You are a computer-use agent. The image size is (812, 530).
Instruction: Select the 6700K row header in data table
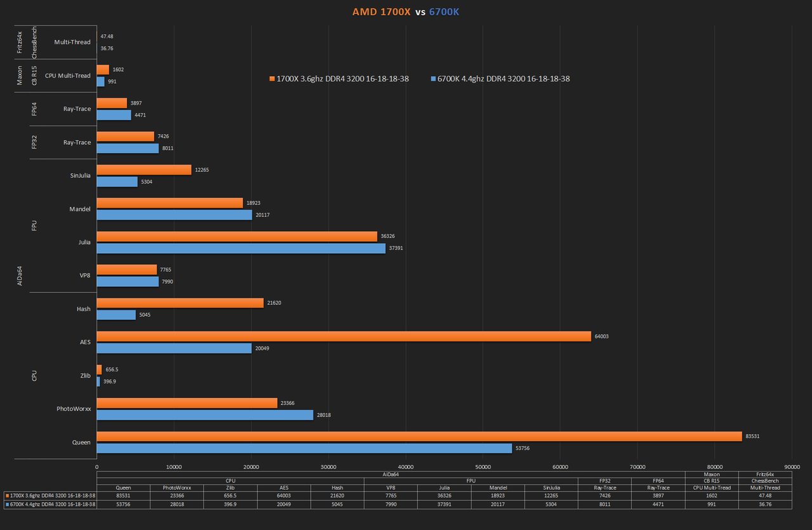(x=49, y=504)
